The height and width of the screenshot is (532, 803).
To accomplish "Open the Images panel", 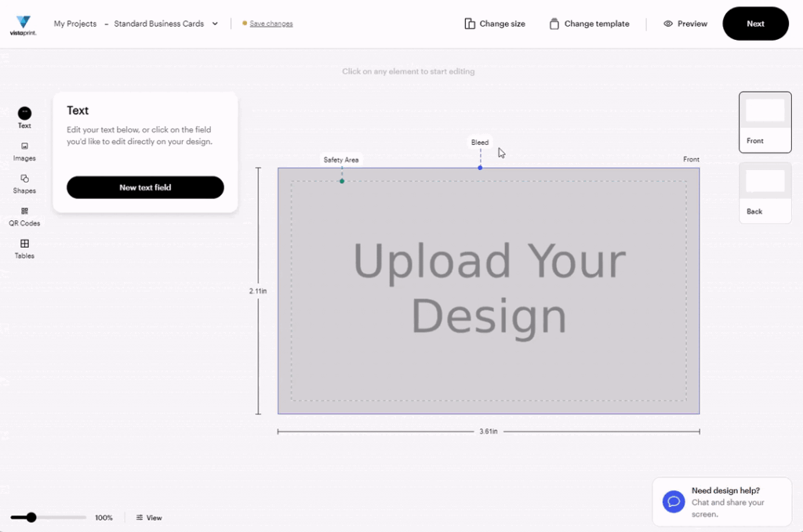I will (x=24, y=152).
